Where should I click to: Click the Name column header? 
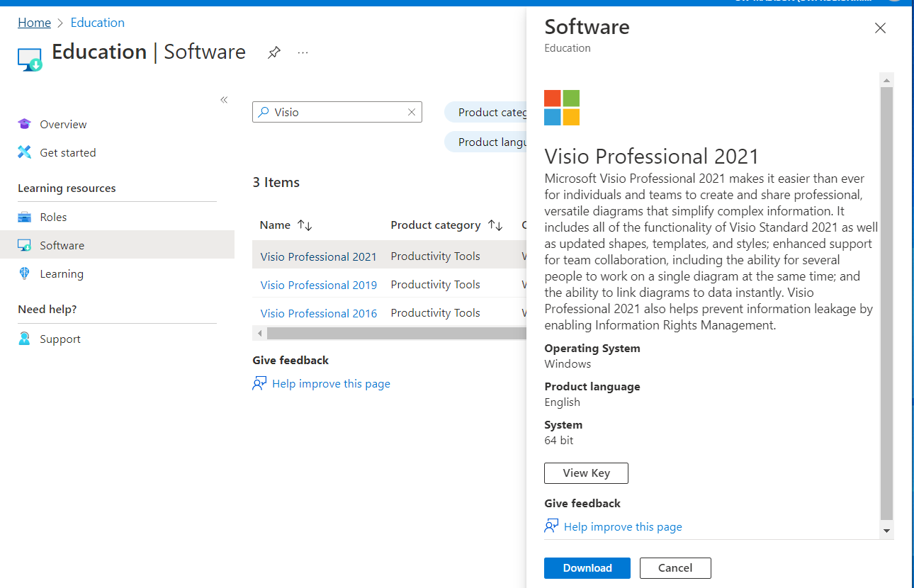(x=275, y=225)
